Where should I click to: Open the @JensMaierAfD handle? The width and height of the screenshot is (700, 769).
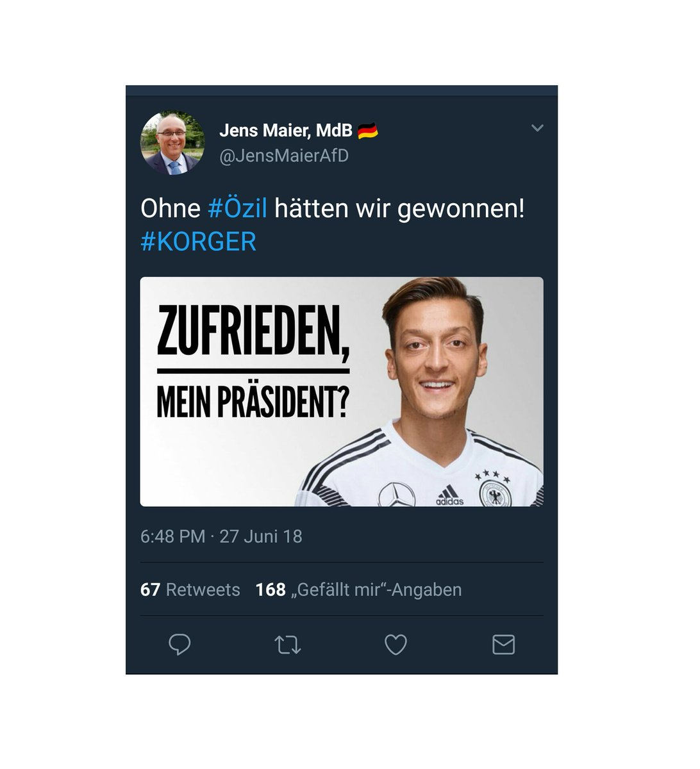(x=284, y=156)
